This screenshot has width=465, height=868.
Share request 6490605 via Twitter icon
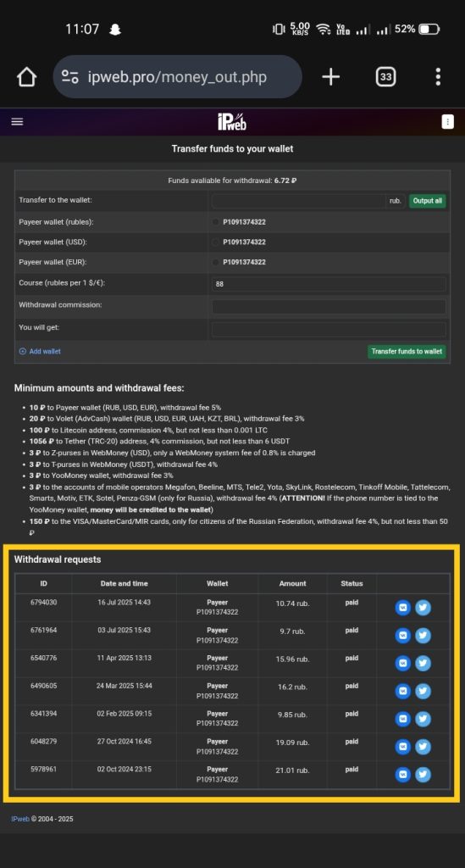(x=423, y=691)
